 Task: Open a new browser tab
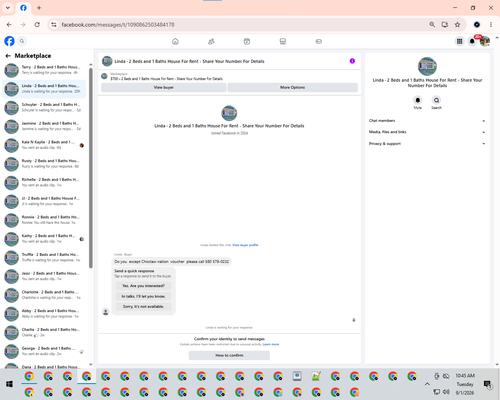click(x=39, y=8)
